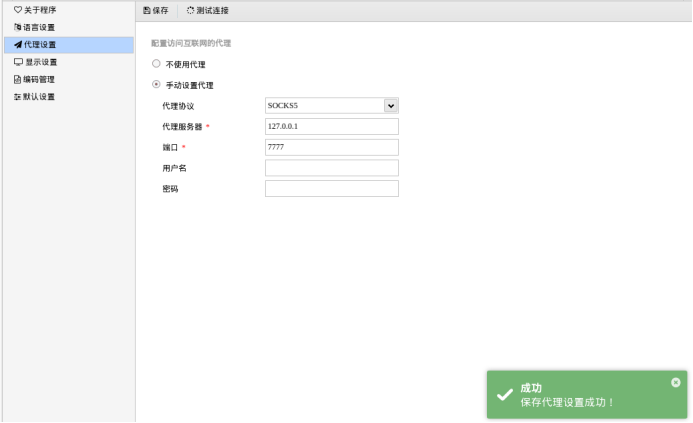Click the checkmark icon in success notification
Screen dimensions: 693x423
pos(505,394)
